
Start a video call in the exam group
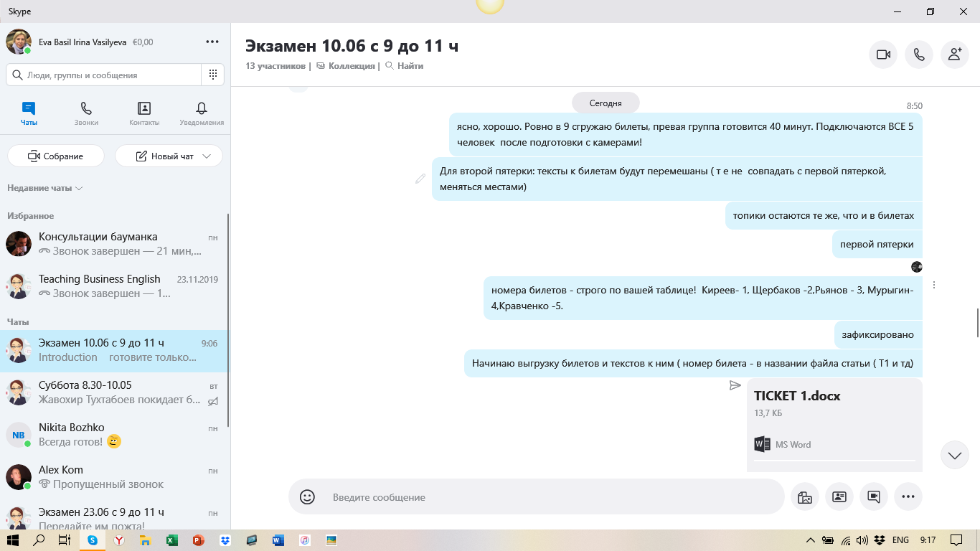point(883,55)
